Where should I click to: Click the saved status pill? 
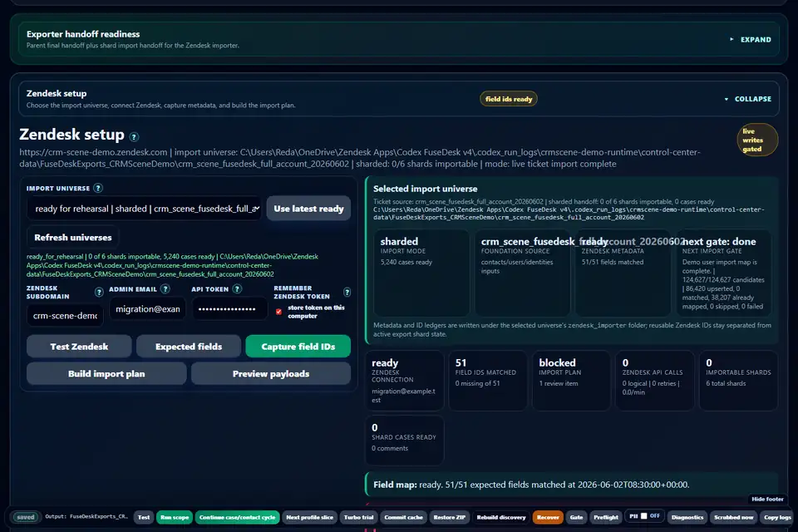coord(26,517)
